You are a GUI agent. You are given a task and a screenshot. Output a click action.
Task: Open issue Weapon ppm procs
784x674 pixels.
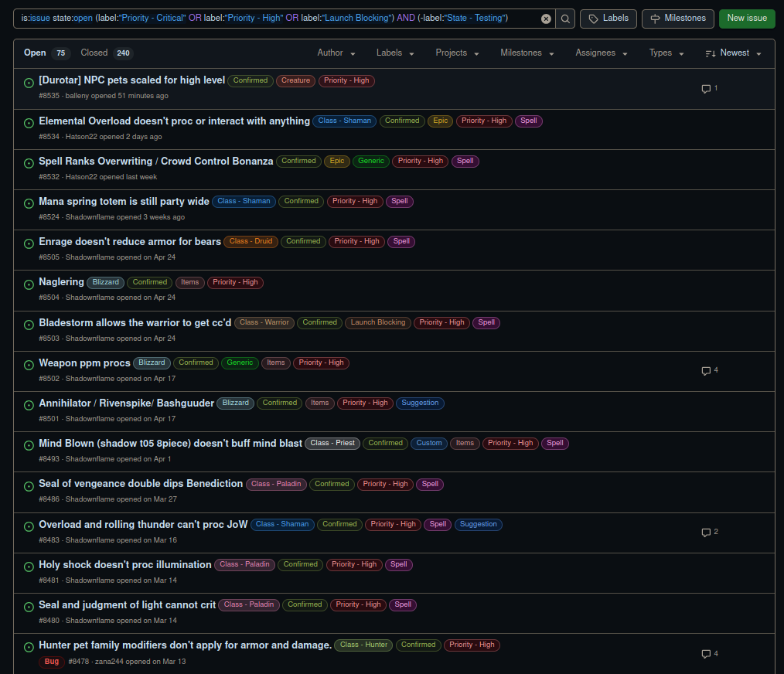[x=84, y=363]
